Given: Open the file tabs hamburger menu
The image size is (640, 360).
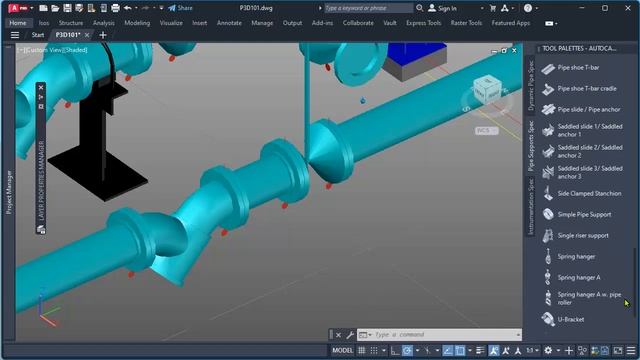Looking at the screenshot, I should pos(15,35).
